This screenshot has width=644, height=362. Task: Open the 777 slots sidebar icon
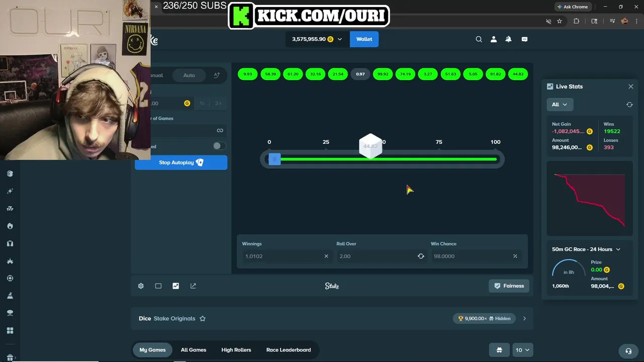[10, 209]
